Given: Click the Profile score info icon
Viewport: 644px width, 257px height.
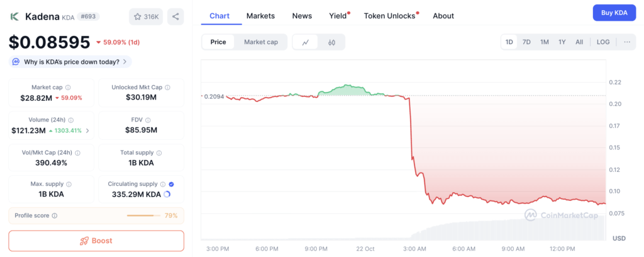Looking at the screenshot, I should pyautogui.click(x=54, y=215).
